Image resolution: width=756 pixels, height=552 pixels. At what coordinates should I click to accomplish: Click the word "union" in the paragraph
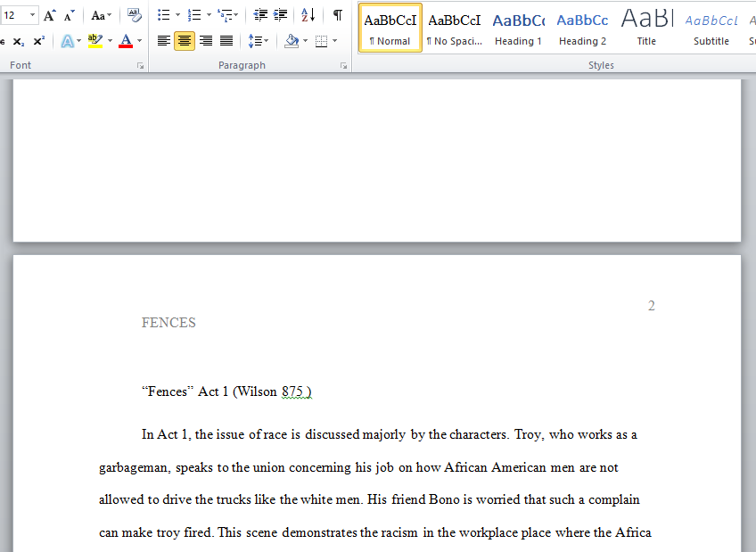[268, 467]
